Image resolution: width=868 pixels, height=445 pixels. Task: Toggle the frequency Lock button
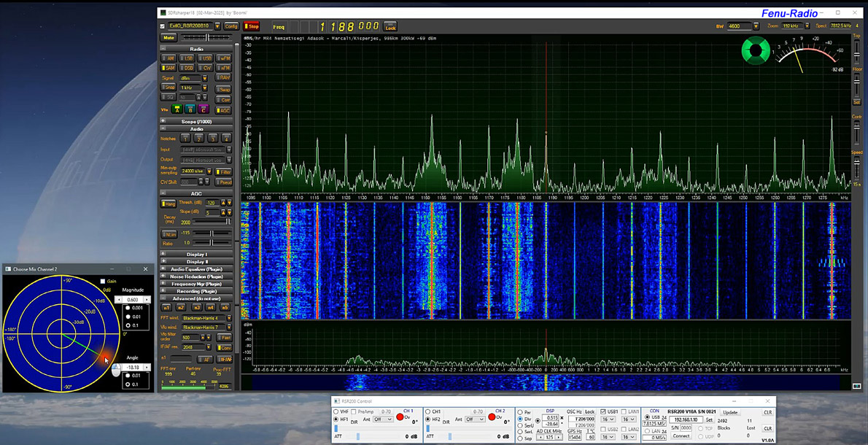390,26
